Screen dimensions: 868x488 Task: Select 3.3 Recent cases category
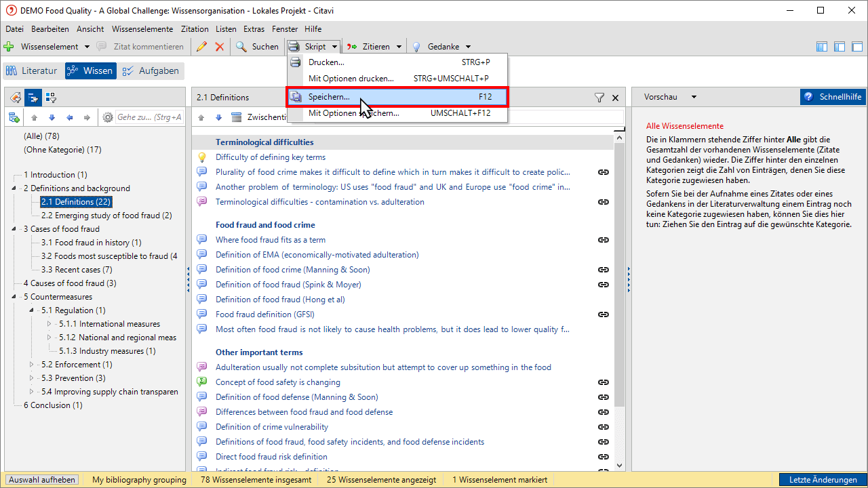[x=77, y=270]
